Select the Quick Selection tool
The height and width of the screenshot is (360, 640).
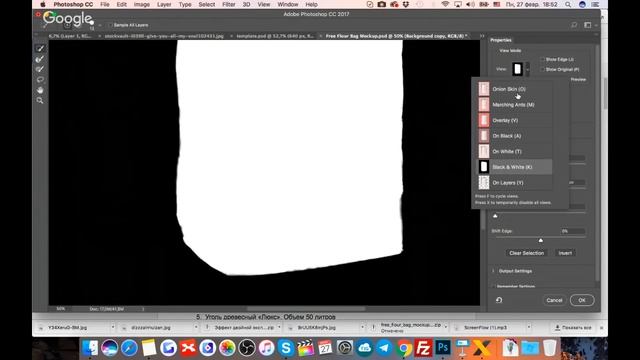pos(40,49)
